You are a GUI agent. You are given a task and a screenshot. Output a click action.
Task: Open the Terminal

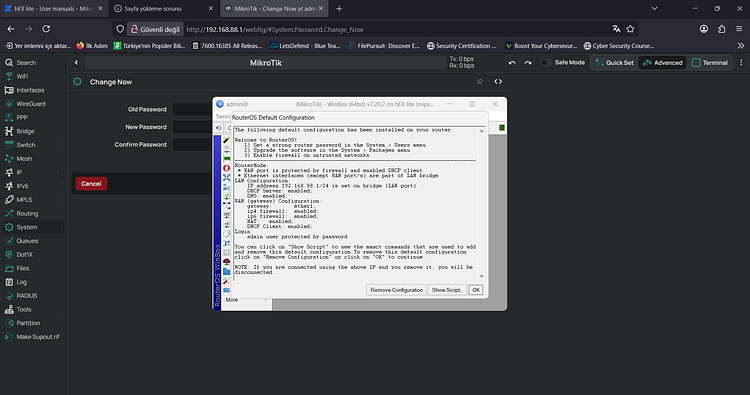click(710, 63)
